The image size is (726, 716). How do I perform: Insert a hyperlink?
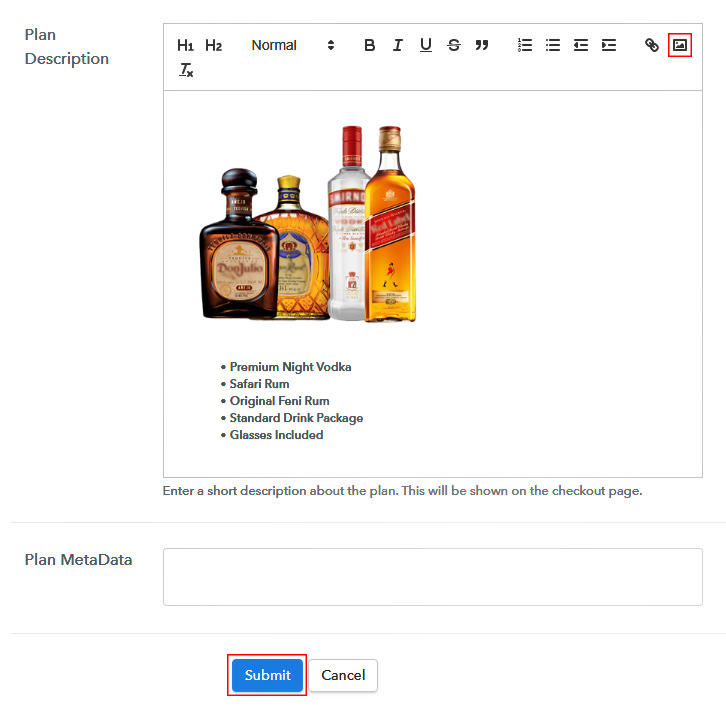pos(652,45)
